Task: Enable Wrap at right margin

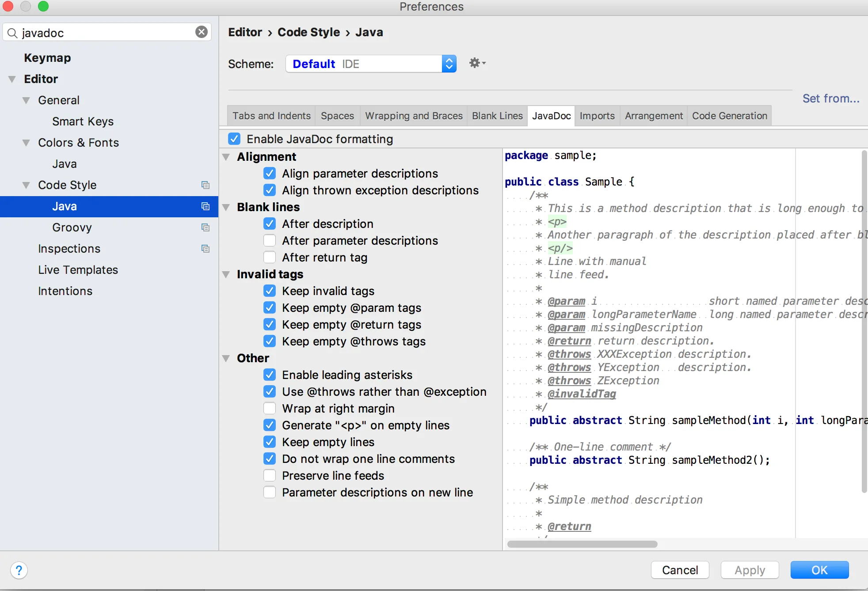Action: click(x=270, y=409)
